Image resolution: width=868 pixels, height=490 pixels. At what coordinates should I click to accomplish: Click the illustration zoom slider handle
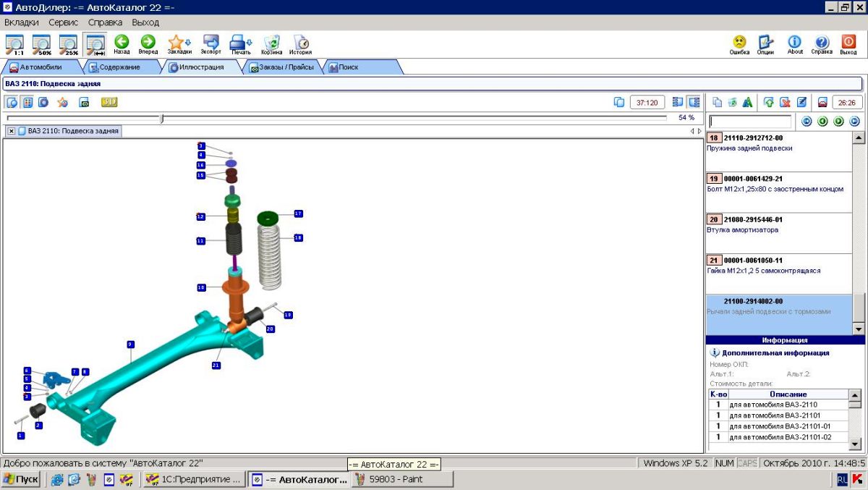pos(162,118)
